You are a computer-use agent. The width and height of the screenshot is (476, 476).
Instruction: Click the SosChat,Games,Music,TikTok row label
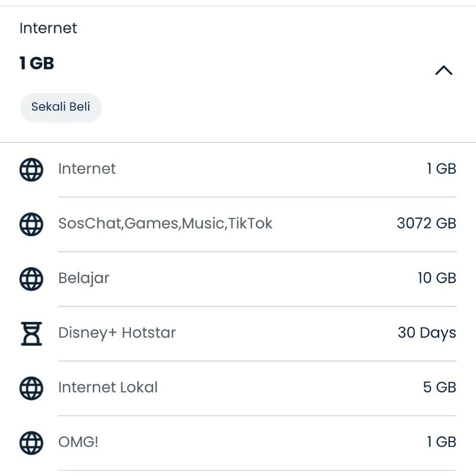click(x=166, y=224)
